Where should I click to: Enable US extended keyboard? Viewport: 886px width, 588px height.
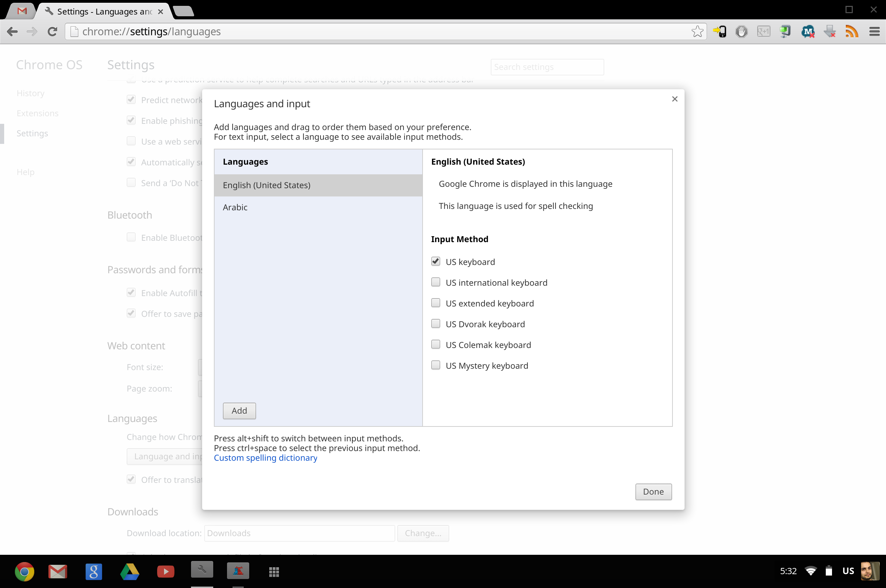[435, 303]
